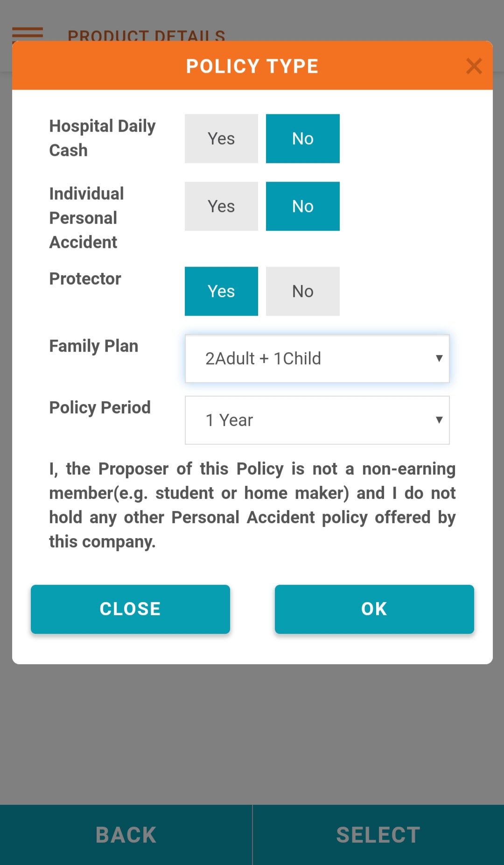Tap SELECT in the bottom bar
The image size is (504, 865).
pos(378,835)
